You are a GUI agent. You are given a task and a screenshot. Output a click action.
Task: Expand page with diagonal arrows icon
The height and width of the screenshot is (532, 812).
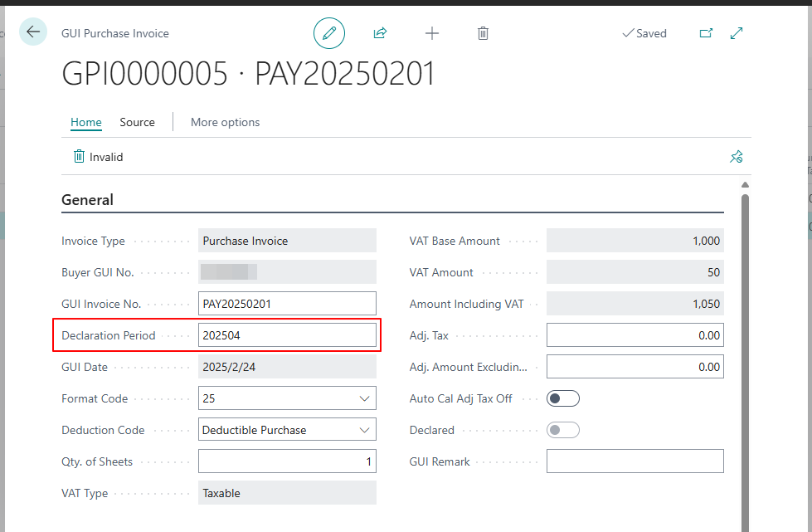[x=737, y=33]
